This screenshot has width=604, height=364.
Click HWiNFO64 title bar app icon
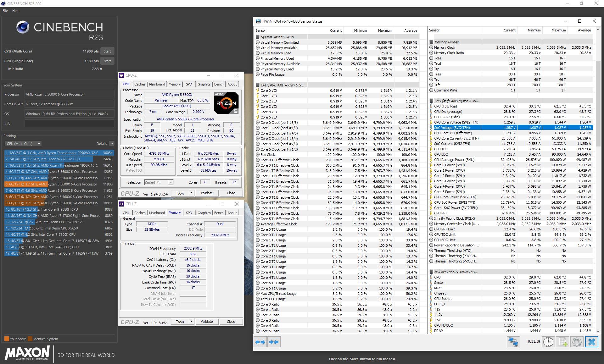click(x=258, y=21)
